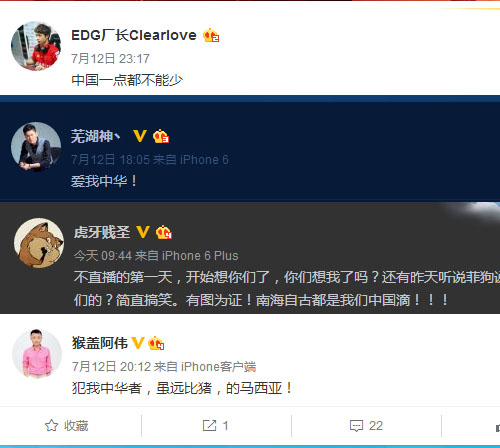Open 芜湖神 profile avatar photo
This screenshot has height=448, width=500.
[36, 147]
